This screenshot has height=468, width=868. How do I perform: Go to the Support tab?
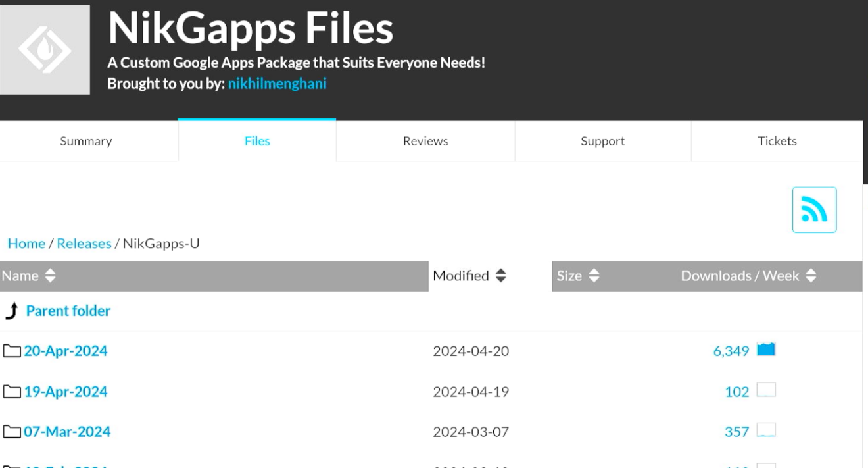[x=602, y=141]
